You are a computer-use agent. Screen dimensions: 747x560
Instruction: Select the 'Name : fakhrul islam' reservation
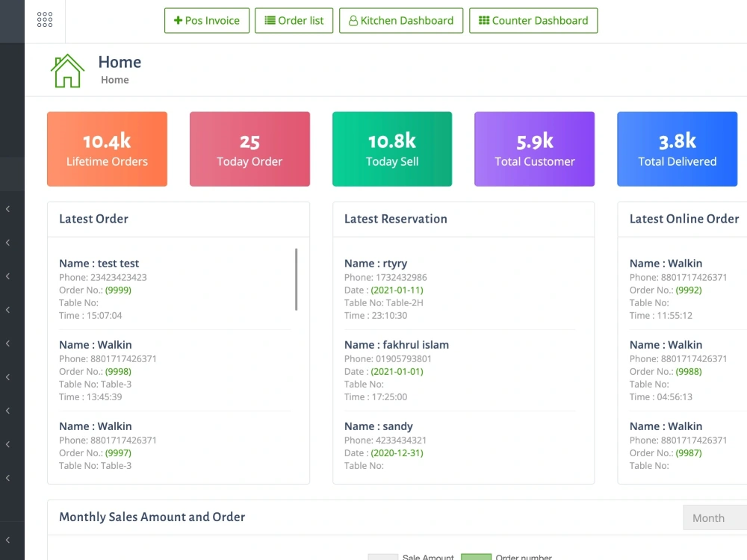(397, 345)
